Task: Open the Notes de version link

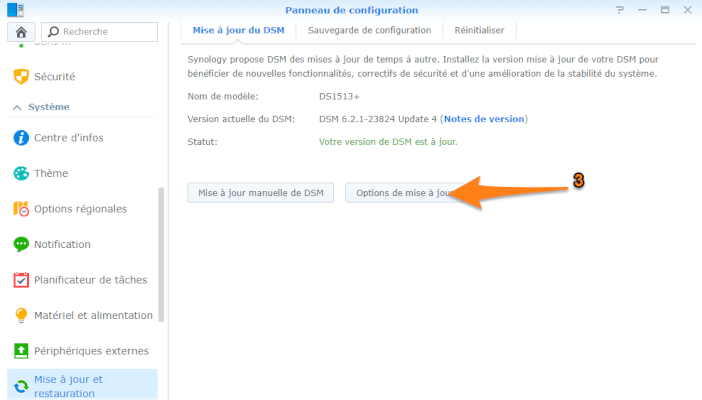Action: 484,119
